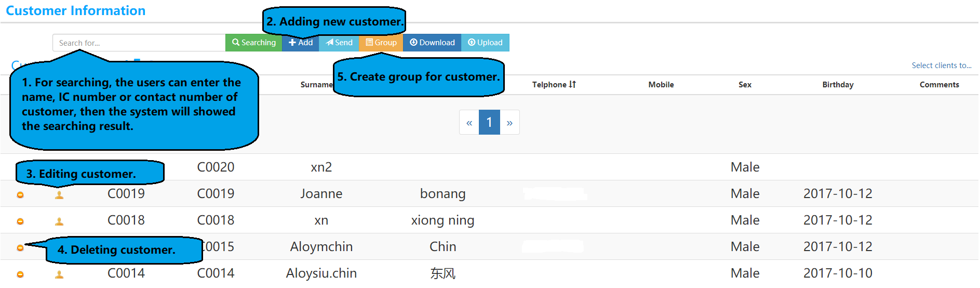Screen dimensions: 980x288
Task: Go to the previous page arrow
Action: pos(469,122)
